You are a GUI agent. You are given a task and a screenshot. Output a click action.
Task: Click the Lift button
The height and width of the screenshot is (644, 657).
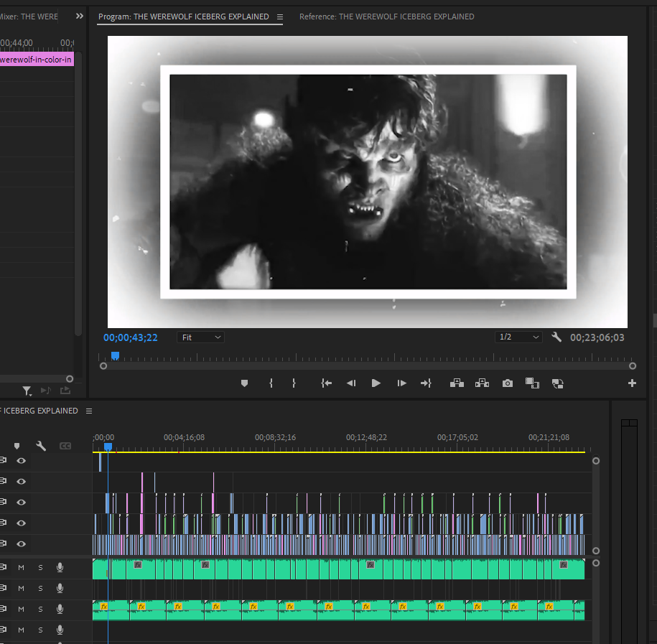457,383
